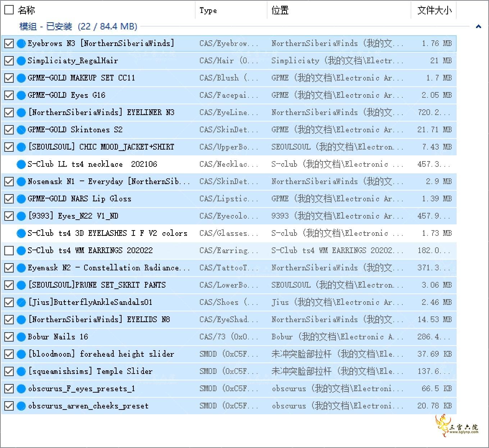
Task: Select the CAS/73 type cell
Action: pyautogui.click(x=229, y=337)
